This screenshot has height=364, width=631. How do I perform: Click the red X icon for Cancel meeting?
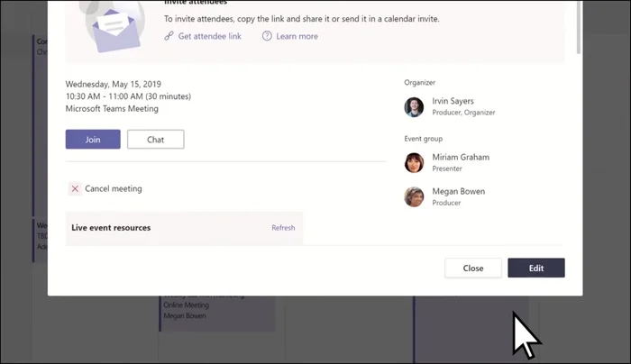[75, 188]
